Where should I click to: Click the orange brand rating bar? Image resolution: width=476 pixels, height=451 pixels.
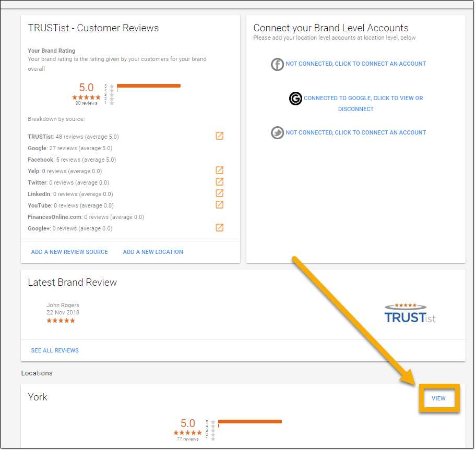pos(149,86)
